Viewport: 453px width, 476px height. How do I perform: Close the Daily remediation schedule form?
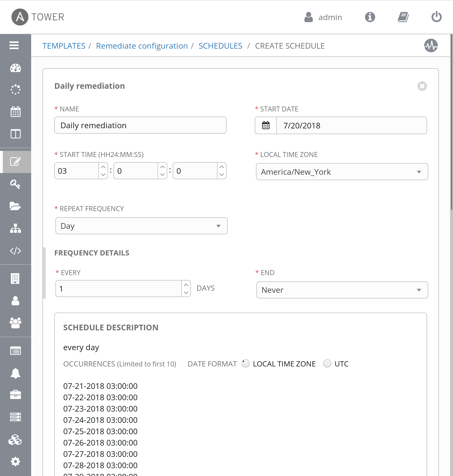pyautogui.click(x=422, y=86)
